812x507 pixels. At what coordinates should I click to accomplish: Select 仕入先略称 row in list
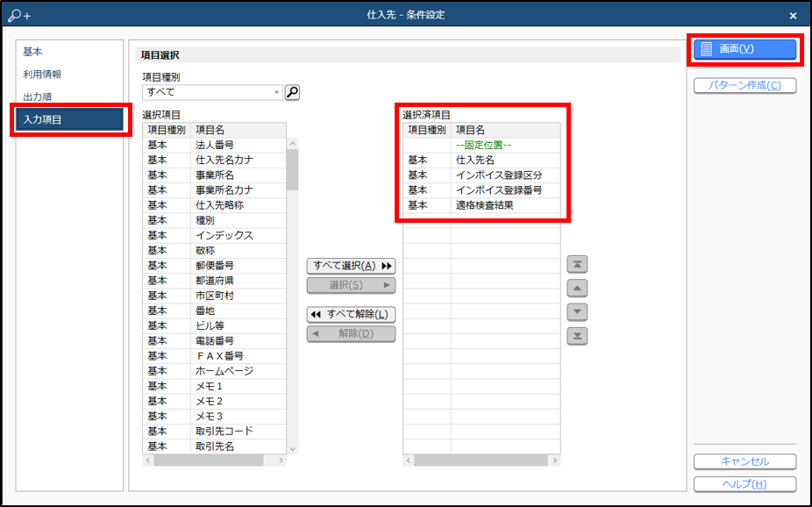214,205
